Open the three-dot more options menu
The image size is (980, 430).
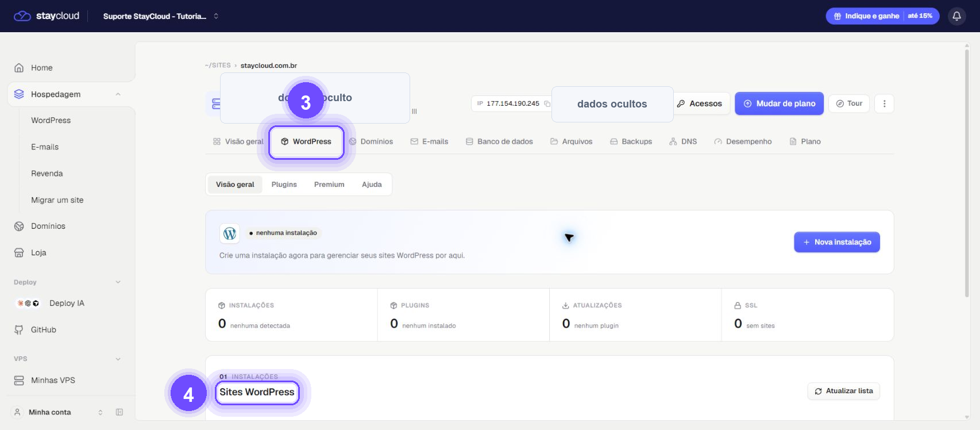(x=884, y=103)
